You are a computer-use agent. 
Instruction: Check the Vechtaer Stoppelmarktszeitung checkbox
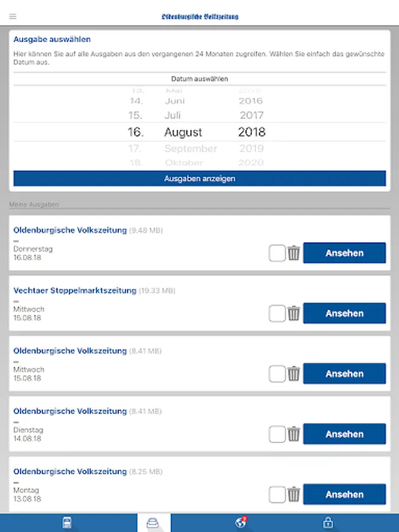tap(276, 313)
